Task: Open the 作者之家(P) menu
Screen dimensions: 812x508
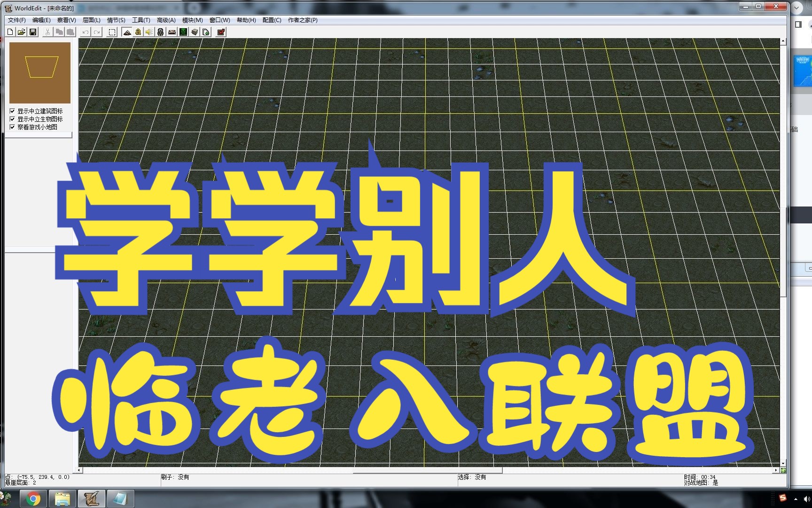Action: click(x=303, y=20)
